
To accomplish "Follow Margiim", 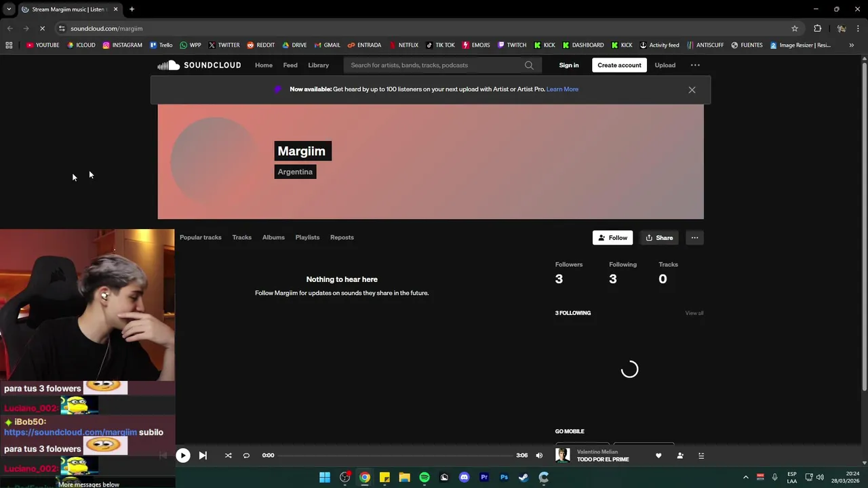I will 612,237.
